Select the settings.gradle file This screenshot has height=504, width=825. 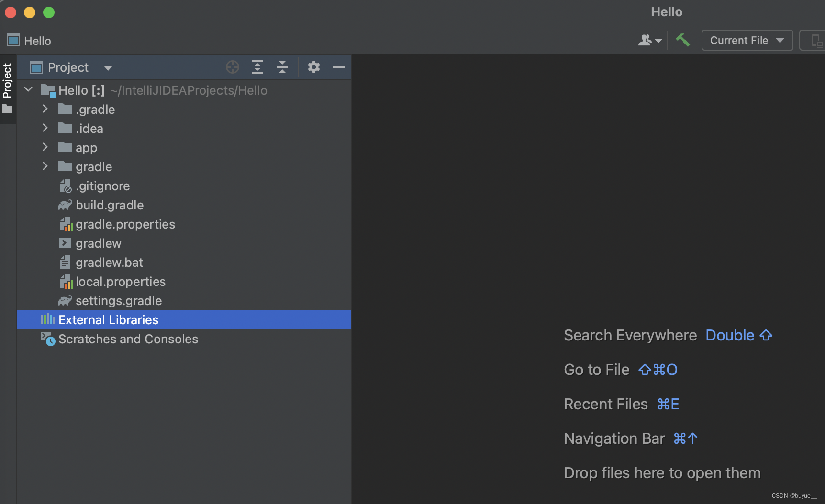pos(119,301)
